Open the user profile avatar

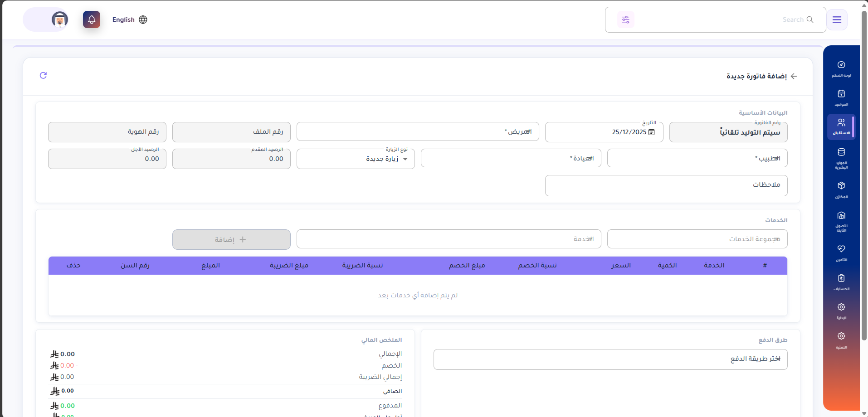(59, 19)
